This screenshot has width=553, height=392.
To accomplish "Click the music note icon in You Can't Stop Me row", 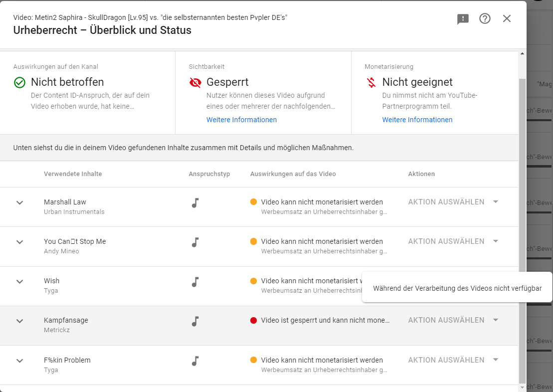I will tap(195, 242).
